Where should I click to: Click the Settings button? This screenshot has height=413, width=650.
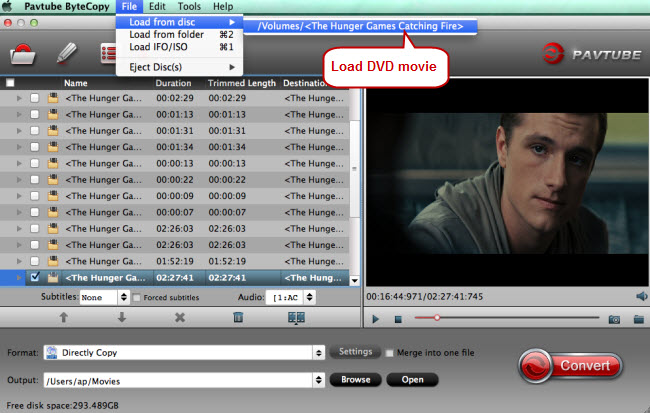pos(355,352)
